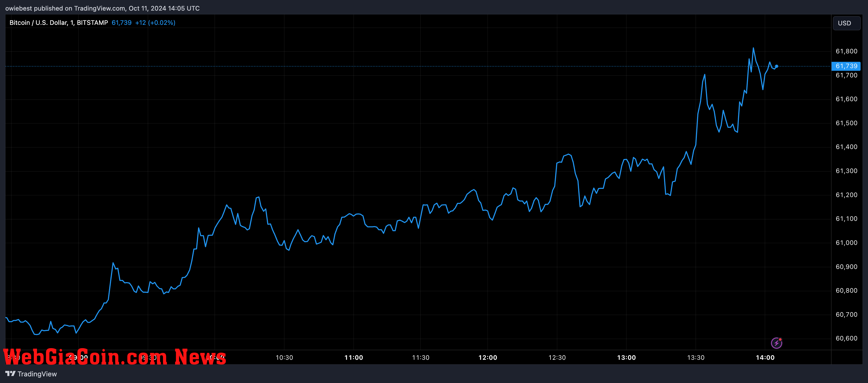Click the 10:30 time axis label
The image size is (868, 383).
click(284, 357)
